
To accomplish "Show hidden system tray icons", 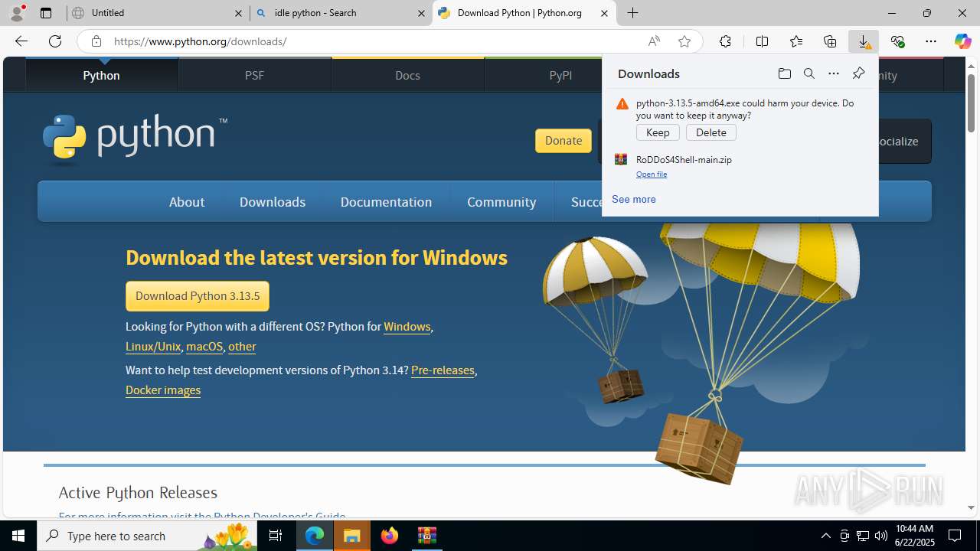I will pos(825,536).
